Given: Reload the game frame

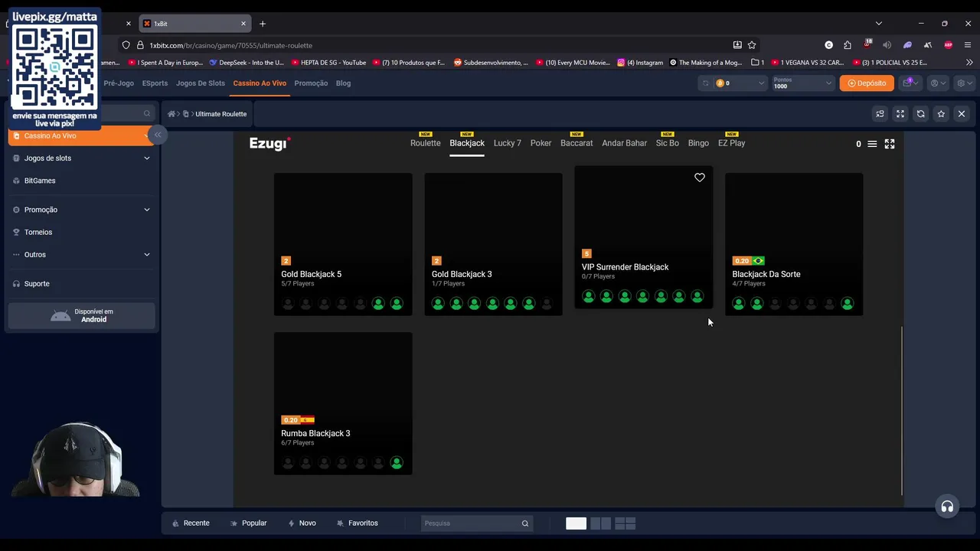Looking at the screenshot, I should tap(921, 114).
